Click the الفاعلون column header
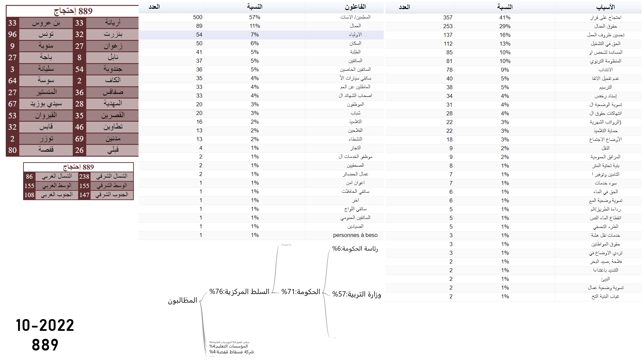 355,7
